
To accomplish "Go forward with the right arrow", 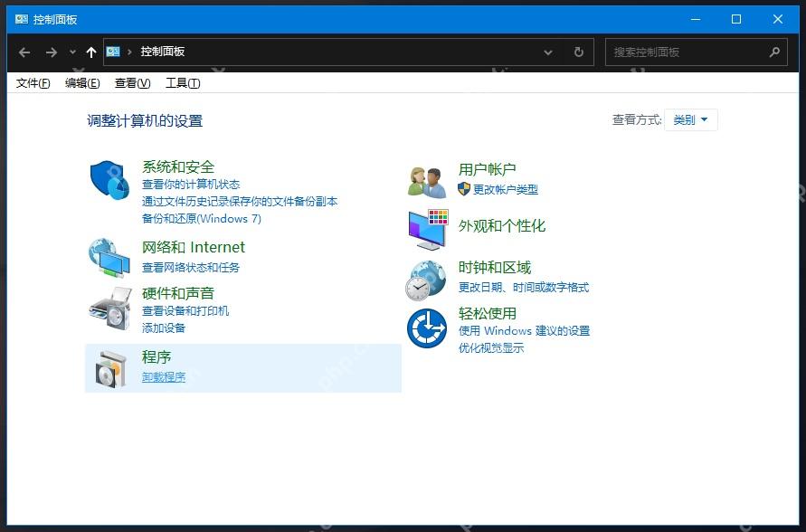I will tap(51, 52).
